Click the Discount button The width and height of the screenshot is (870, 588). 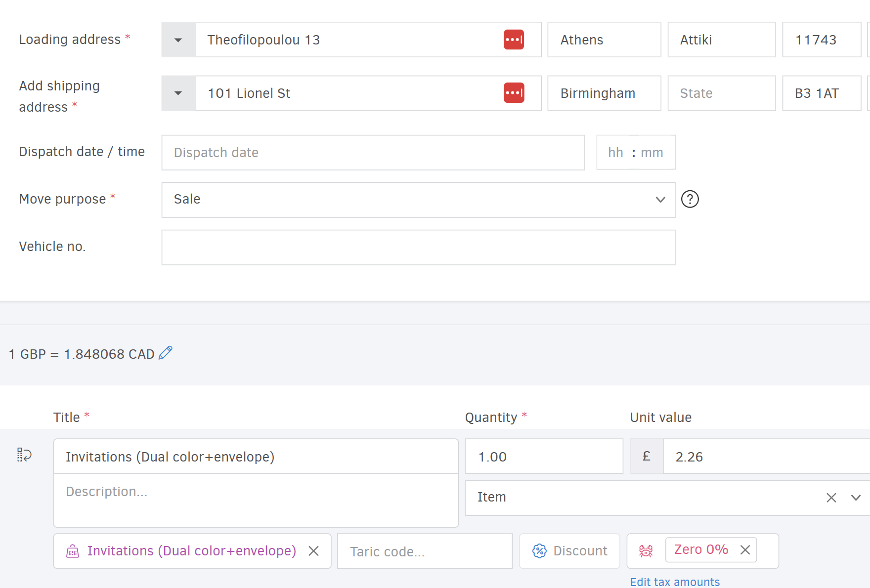point(569,551)
